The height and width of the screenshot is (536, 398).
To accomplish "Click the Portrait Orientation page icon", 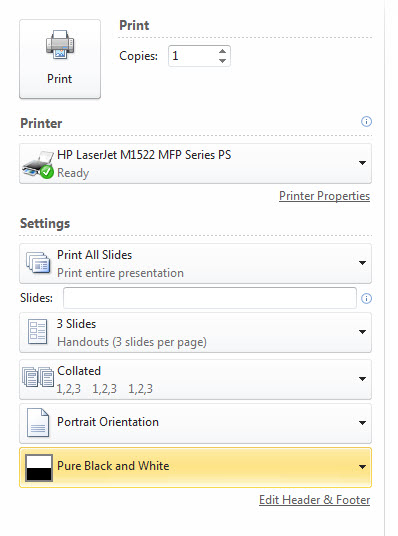I will [x=38, y=423].
